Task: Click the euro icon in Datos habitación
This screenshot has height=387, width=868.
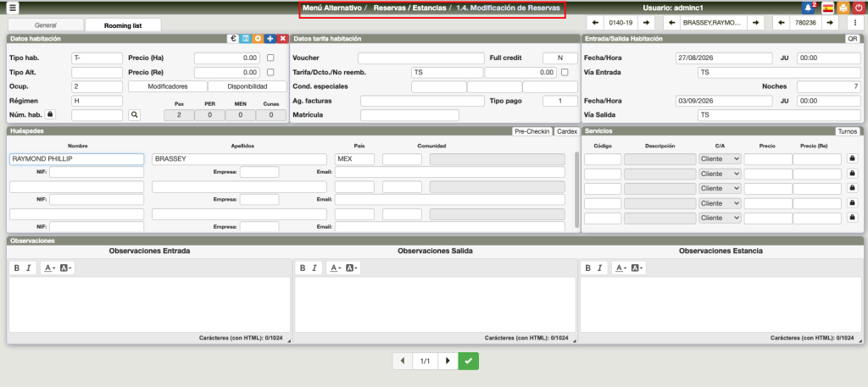Action: pyautogui.click(x=232, y=38)
